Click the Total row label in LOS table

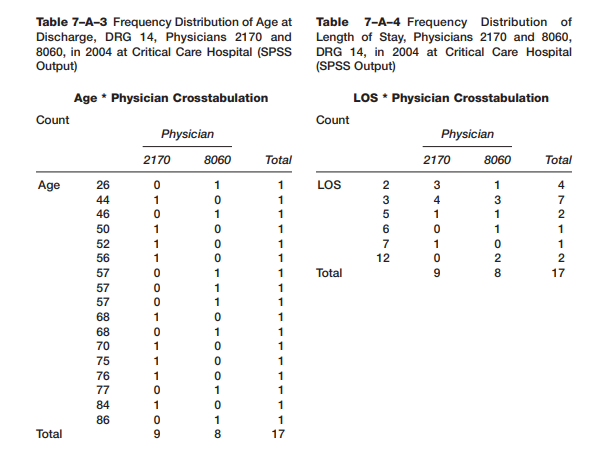[329, 272]
